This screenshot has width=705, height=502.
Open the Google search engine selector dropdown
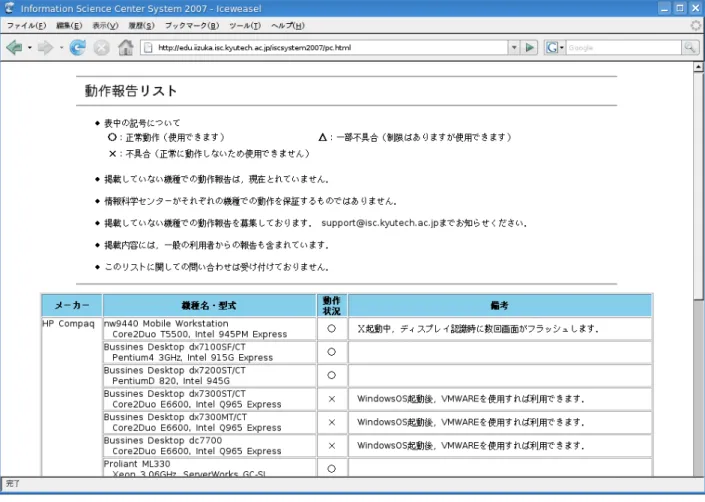554,47
